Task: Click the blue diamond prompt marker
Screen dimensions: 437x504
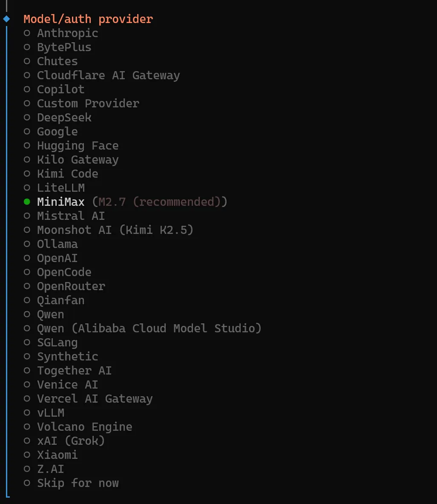Action: click(6, 19)
